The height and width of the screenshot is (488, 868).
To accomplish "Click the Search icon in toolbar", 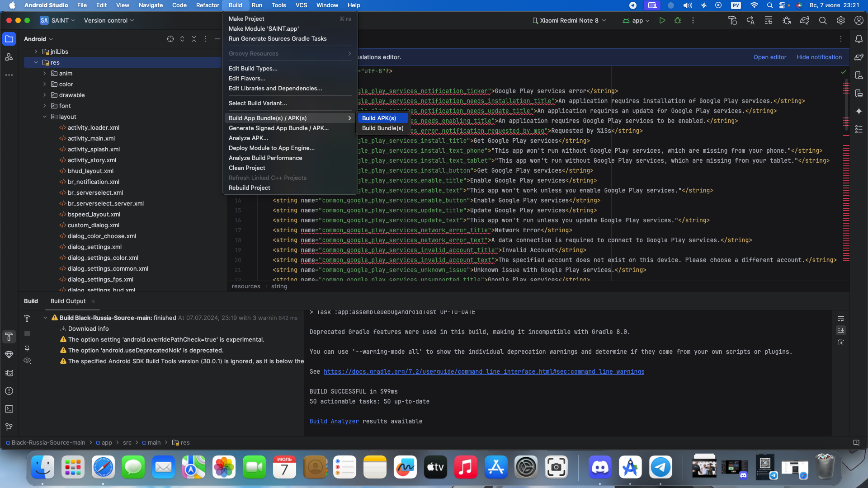I will point(823,20).
